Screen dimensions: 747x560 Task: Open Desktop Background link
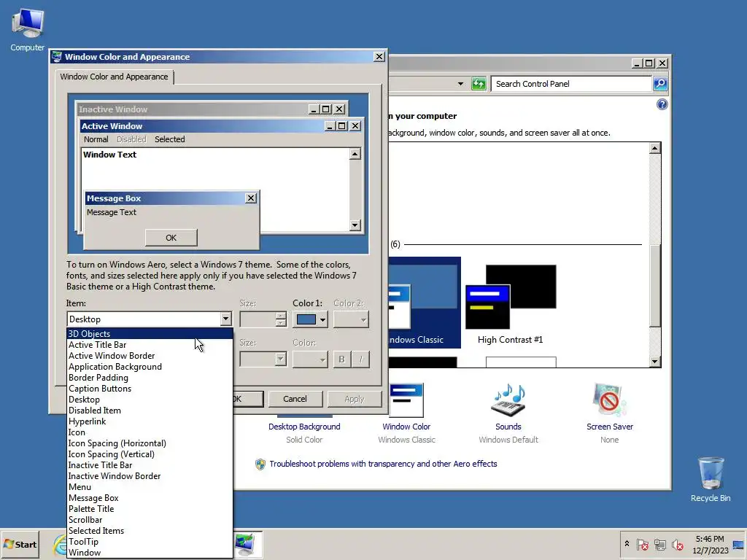coord(304,427)
